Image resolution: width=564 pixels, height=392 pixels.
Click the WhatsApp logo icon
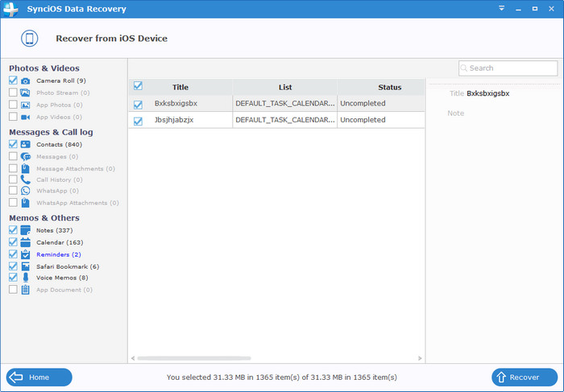[25, 191]
